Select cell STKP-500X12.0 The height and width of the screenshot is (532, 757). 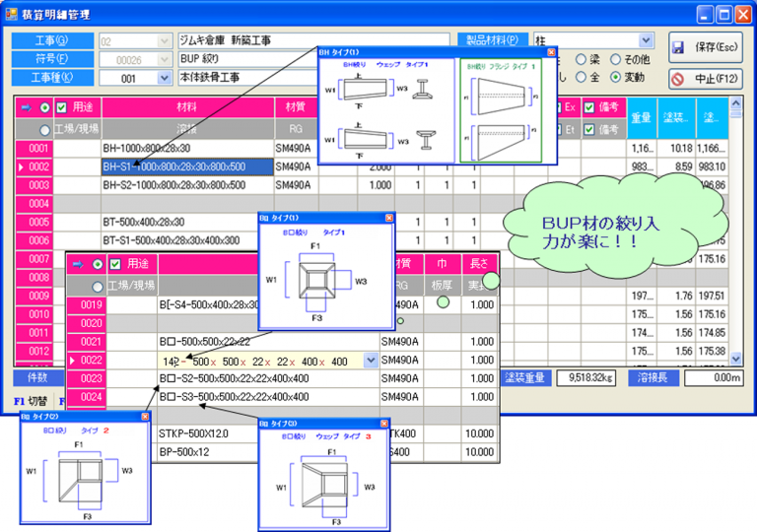208,434
